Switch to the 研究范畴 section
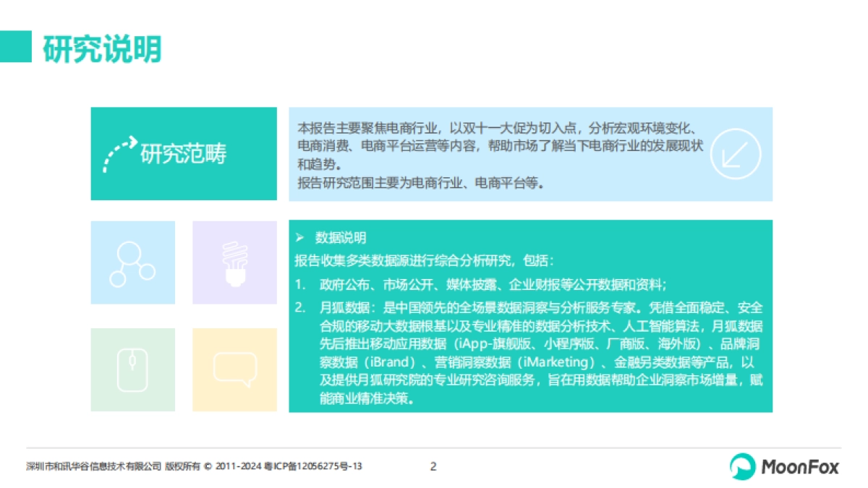 pos(184,154)
